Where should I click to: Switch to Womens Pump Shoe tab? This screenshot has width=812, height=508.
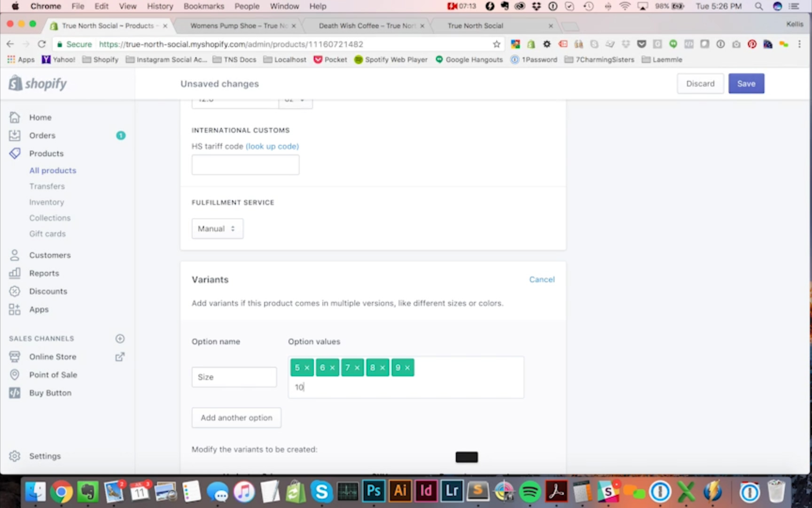[239, 26]
